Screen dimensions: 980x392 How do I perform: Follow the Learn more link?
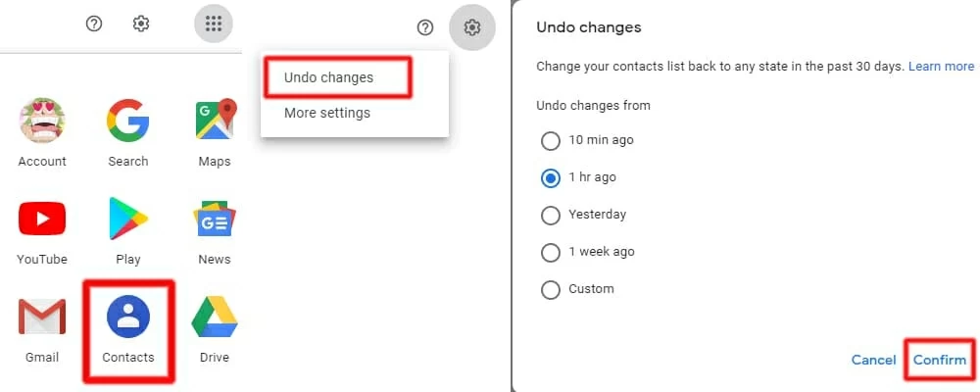(941, 67)
